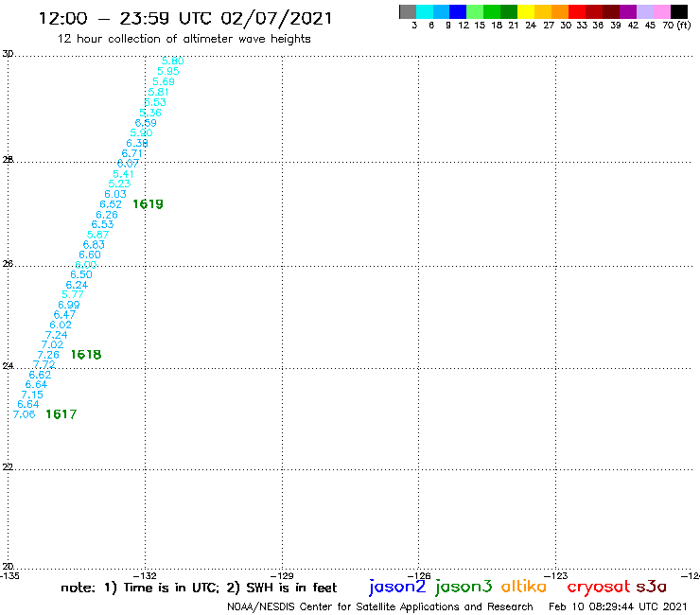Select the 1617 time marker
This screenshot has height=615, width=700.
coord(61,414)
